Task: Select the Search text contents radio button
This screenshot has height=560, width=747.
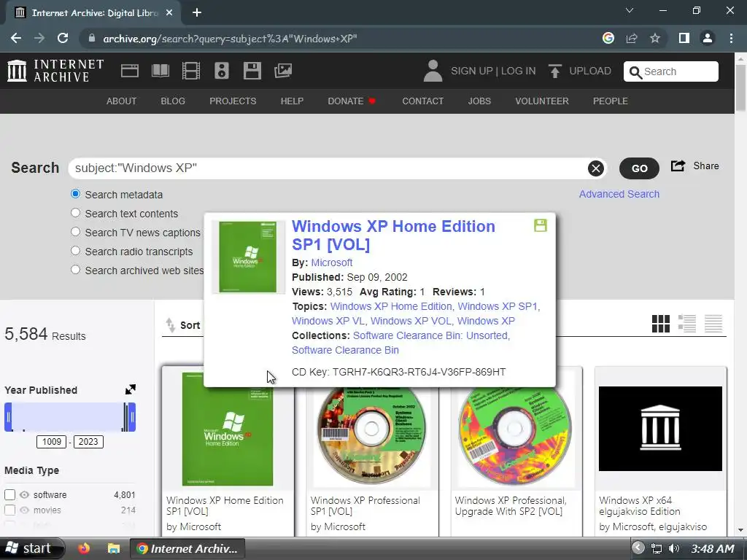Action: [x=75, y=213]
